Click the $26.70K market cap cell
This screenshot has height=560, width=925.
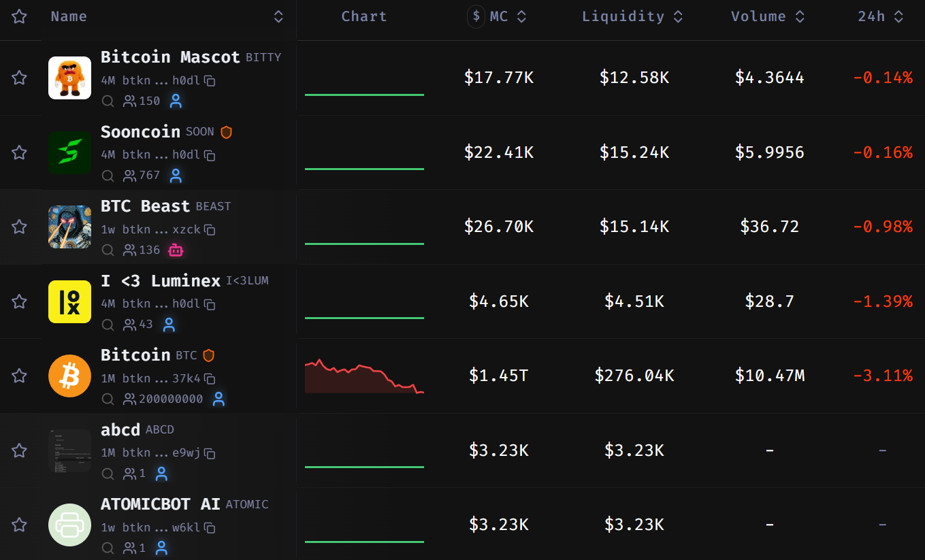[498, 227]
